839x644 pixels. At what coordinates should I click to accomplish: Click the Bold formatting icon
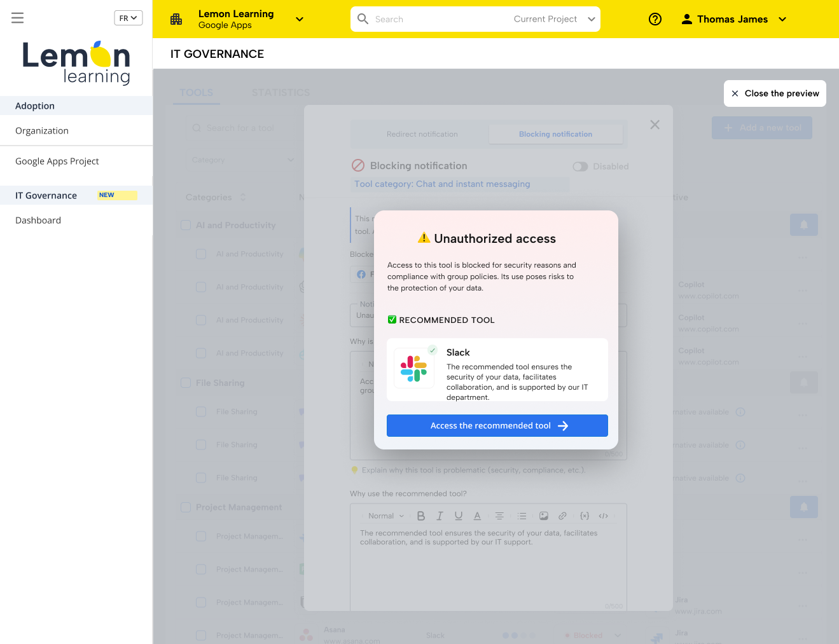[420, 516]
